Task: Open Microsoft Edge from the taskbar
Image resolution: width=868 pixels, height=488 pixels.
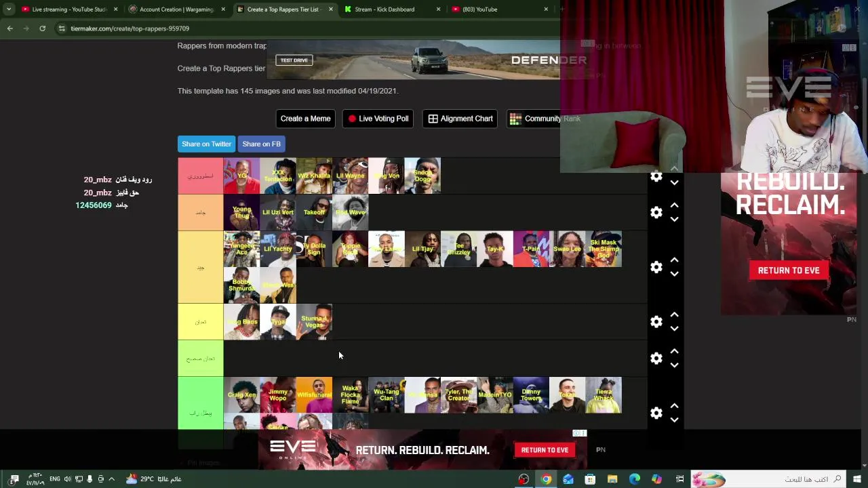Action: click(635, 479)
